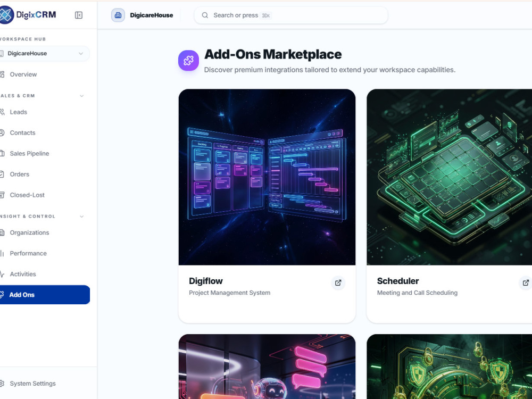The image size is (532, 399).
Task: Click the Overview grid icon in sidebar
Action: [2, 74]
